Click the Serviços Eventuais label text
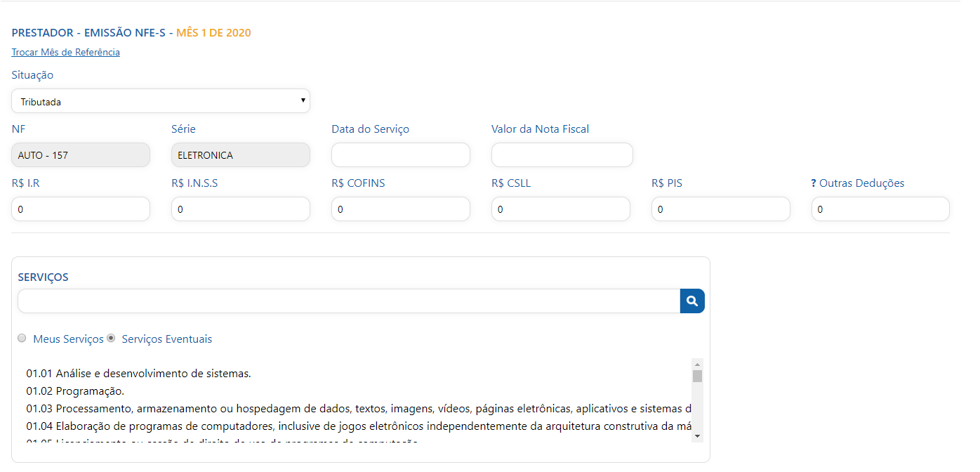 coord(166,339)
